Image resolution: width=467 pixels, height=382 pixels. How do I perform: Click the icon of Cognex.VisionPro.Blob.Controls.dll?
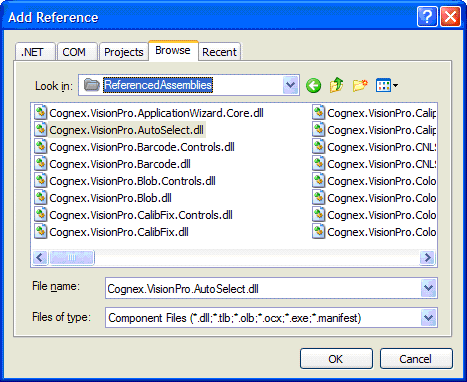click(41, 181)
